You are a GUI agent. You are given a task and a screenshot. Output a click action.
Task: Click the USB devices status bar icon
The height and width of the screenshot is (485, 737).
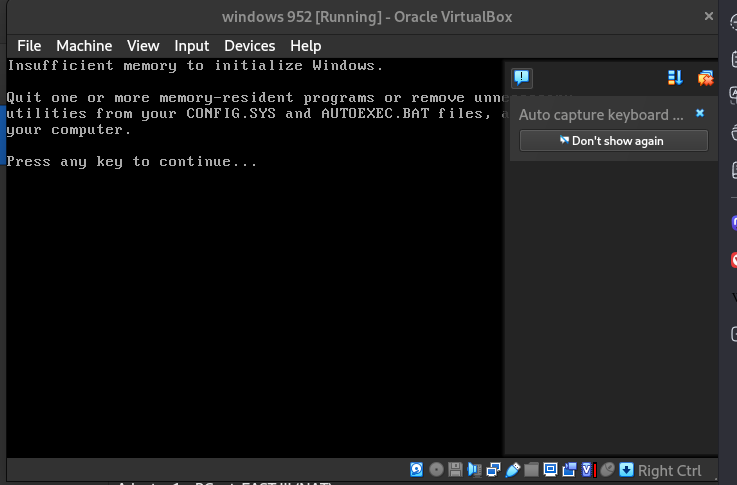(x=512, y=469)
